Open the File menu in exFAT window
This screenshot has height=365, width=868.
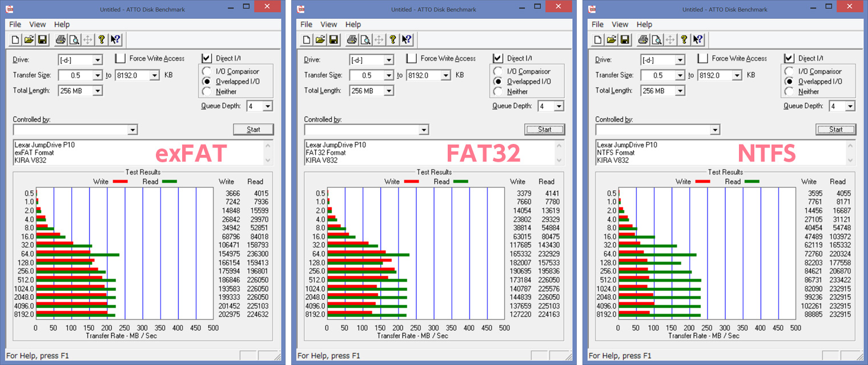tap(15, 25)
